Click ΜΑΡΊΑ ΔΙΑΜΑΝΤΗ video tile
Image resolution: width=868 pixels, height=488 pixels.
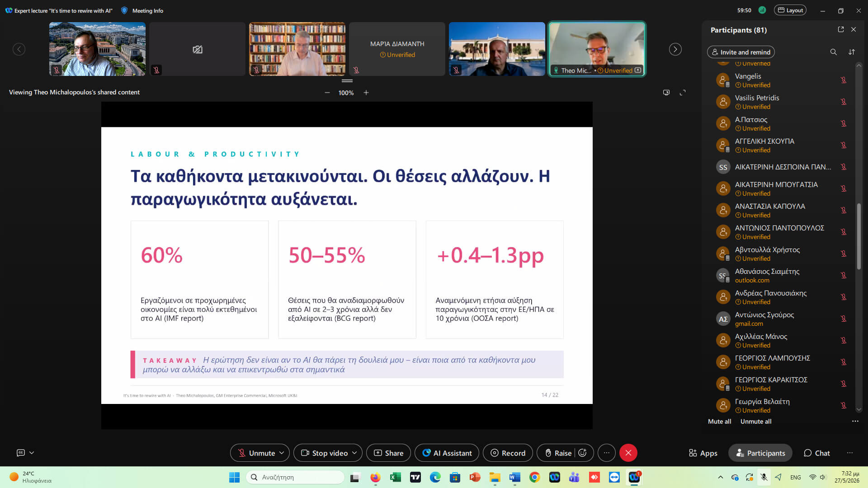click(x=397, y=49)
